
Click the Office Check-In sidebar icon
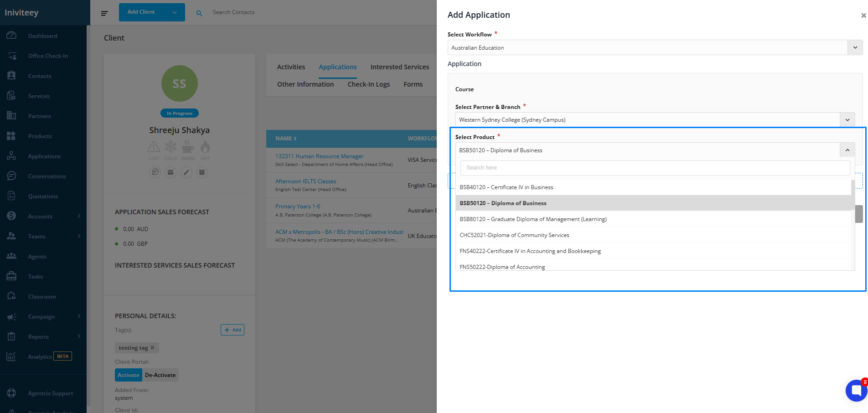pyautogui.click(x=12, y=56)
